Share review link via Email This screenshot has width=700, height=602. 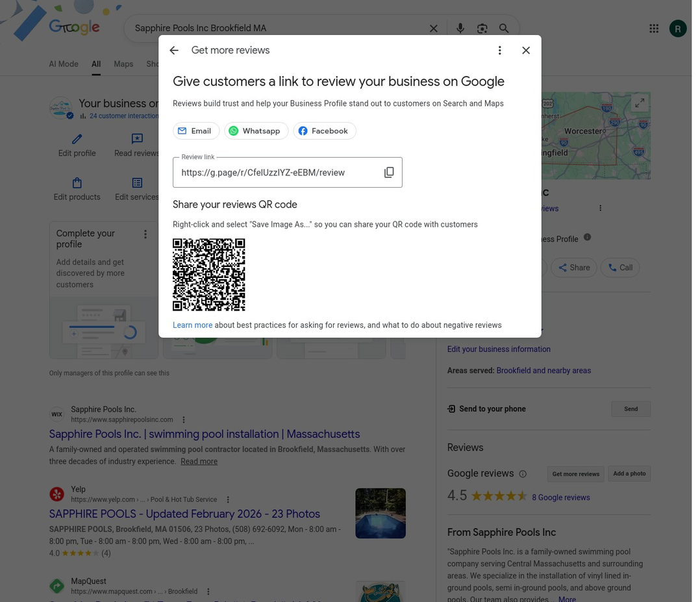click(195, 130)
